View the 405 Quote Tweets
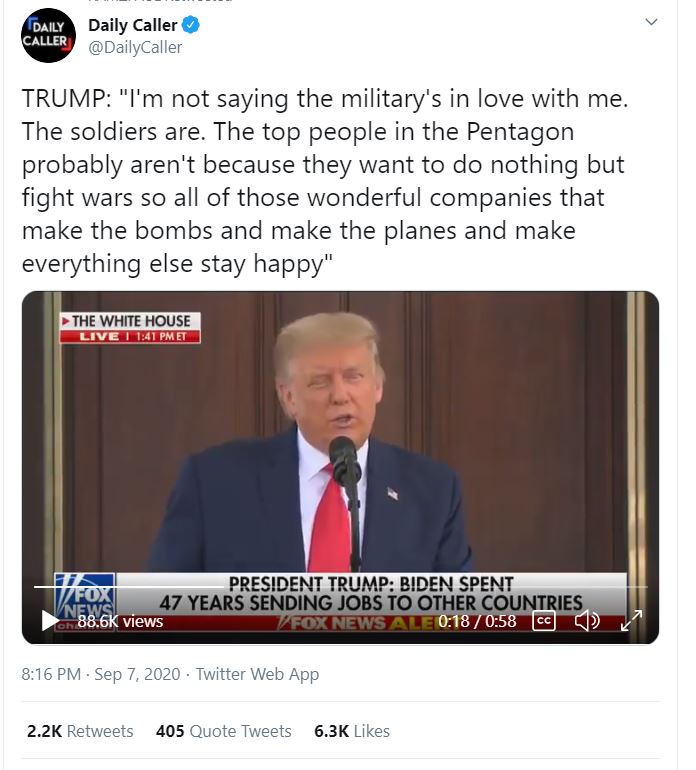This screenshot has width=696, height=770. click(x=223, y=732)
